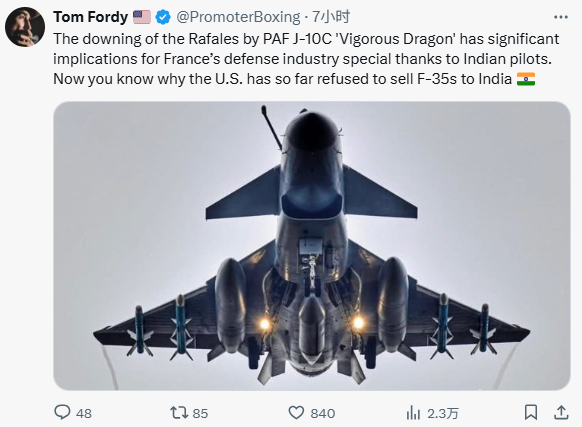582x427 pixels.
Task: Bookmark this tweet
Action: (x=531, y=413)
